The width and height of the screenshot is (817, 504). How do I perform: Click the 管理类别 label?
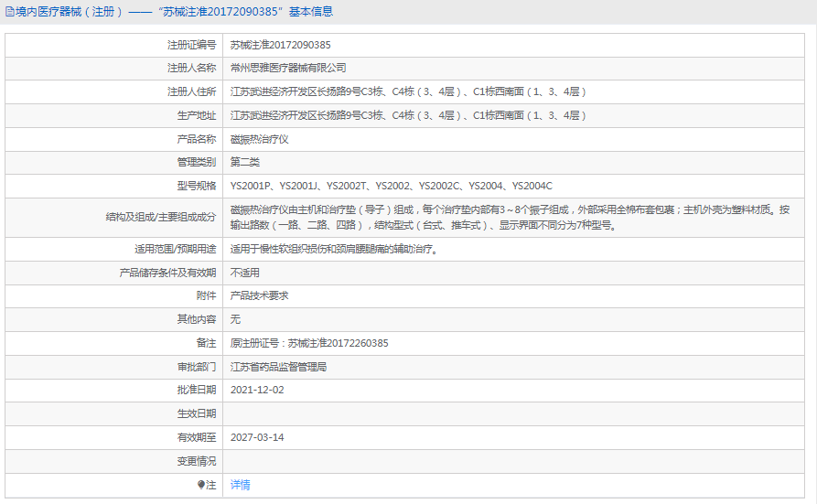(x=196, y=162)
